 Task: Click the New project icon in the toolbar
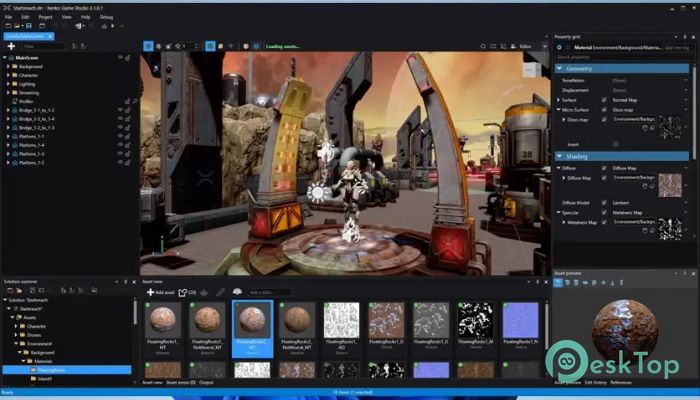point(8,26)
